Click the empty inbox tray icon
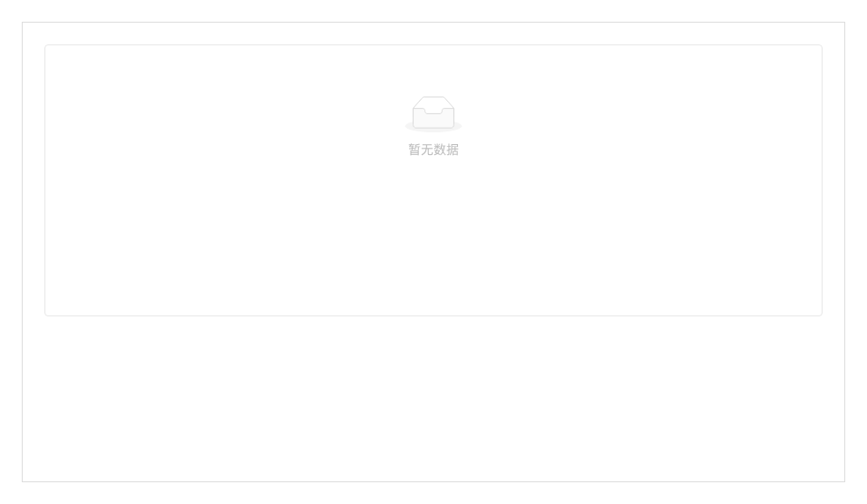Screen dimensions: 867x504 pyautogui.click(x=433, y=114)
